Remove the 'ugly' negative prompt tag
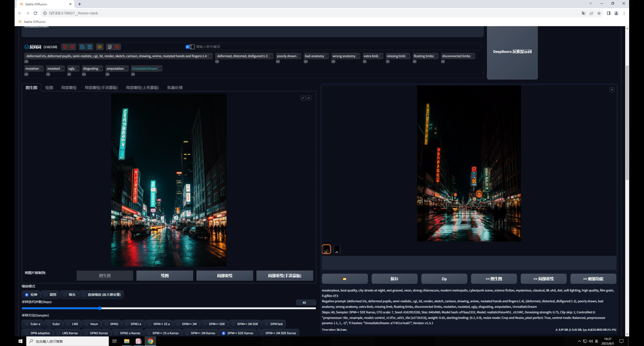The height and width of the screenshot is (346, 644). coord(77,68)
